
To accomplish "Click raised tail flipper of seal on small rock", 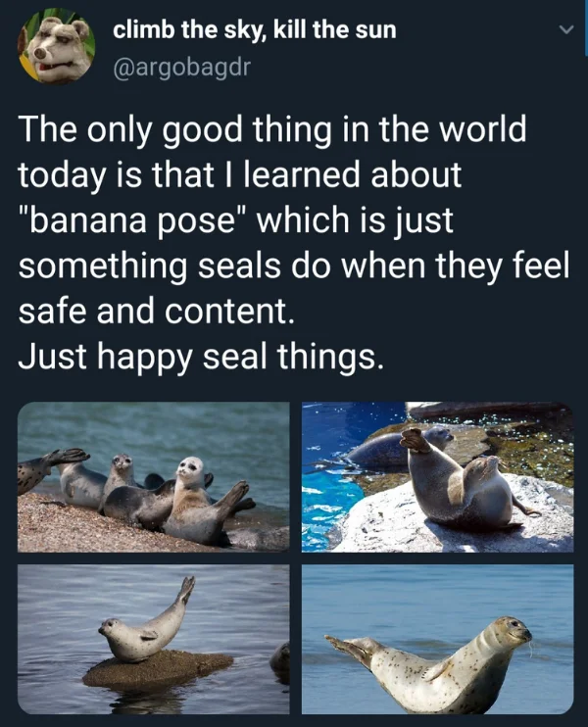I will click(x=187, y=590).
